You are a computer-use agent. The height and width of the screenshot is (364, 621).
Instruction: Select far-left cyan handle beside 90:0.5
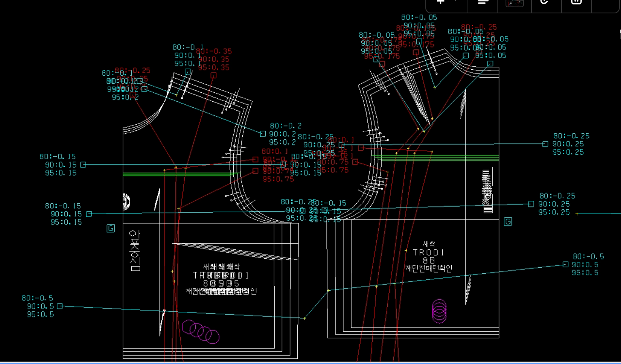[x=60, y=307]
